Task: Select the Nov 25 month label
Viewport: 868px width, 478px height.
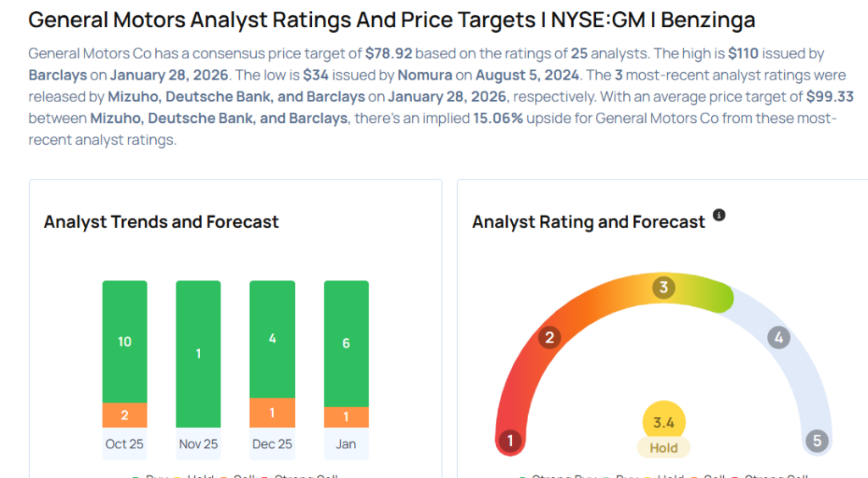Action: tap(198, 444)
